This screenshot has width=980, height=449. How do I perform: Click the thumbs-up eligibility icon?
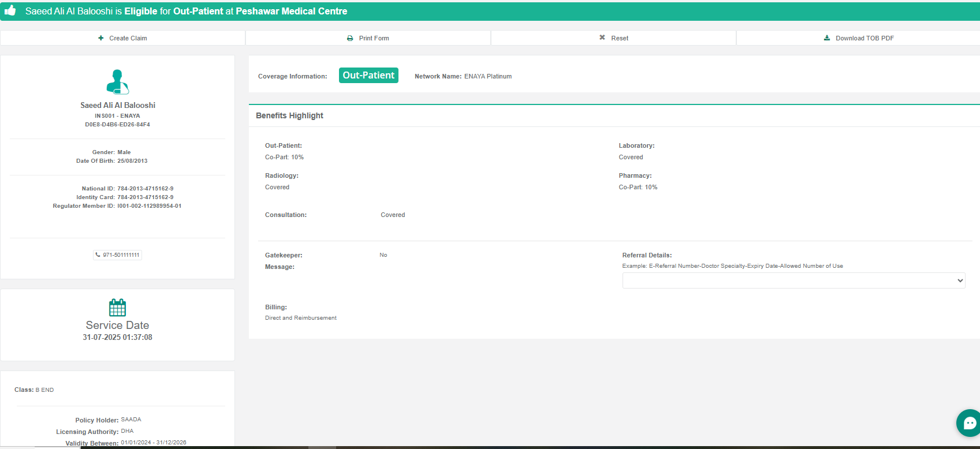tap(10, 10)
